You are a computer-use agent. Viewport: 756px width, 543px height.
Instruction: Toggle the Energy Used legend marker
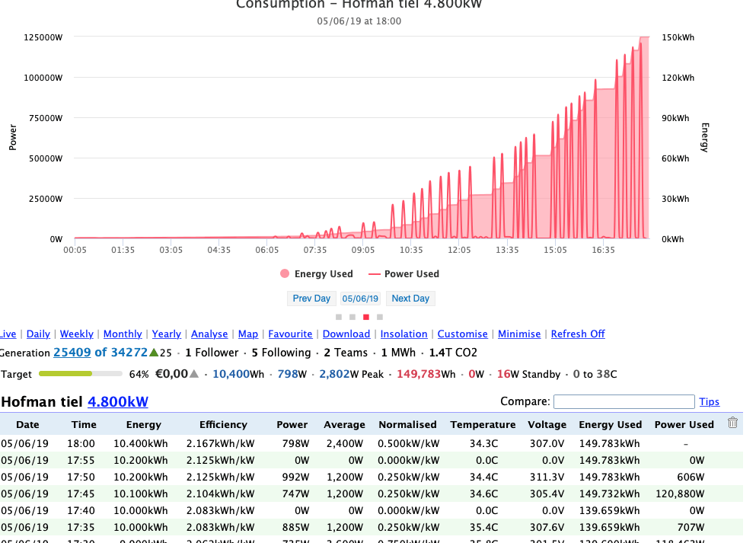tap(285, 274)
